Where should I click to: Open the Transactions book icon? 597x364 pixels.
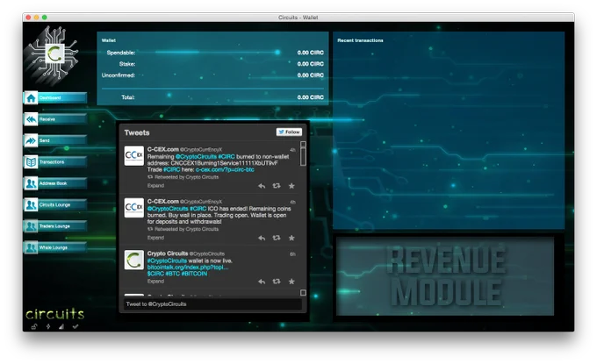click(x=32, y=162)
